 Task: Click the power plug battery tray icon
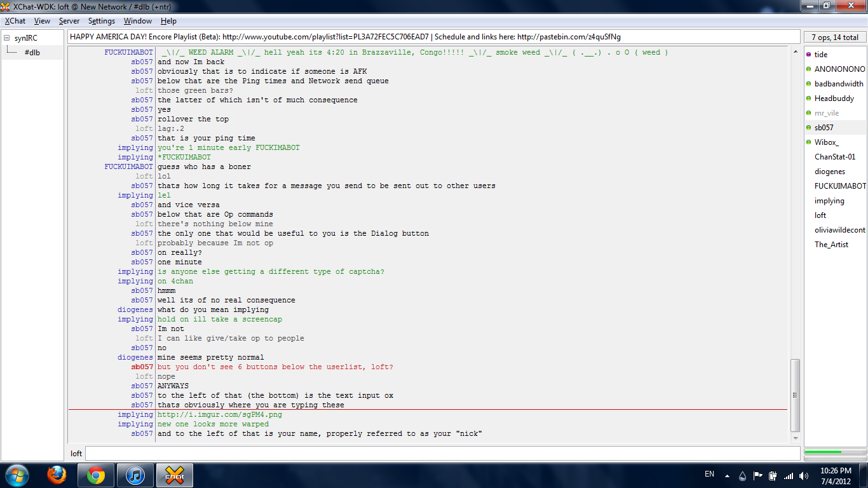click(773, 475)
